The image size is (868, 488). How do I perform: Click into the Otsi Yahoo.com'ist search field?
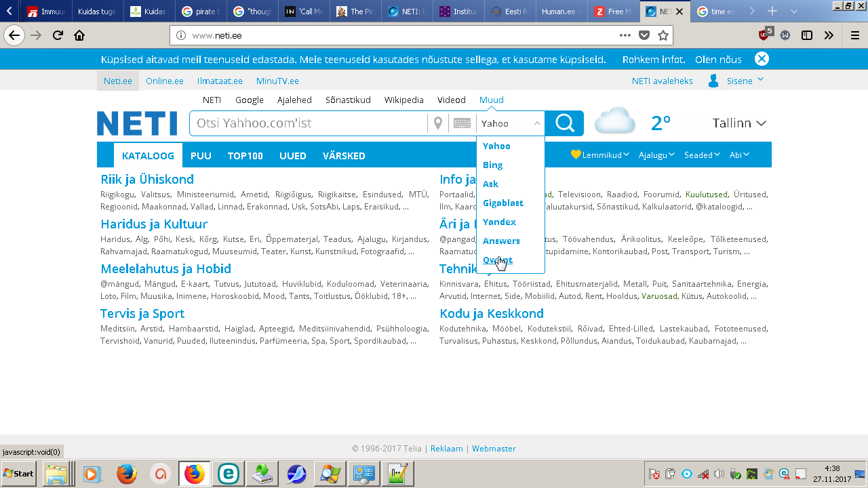click(x=309, y=123)
